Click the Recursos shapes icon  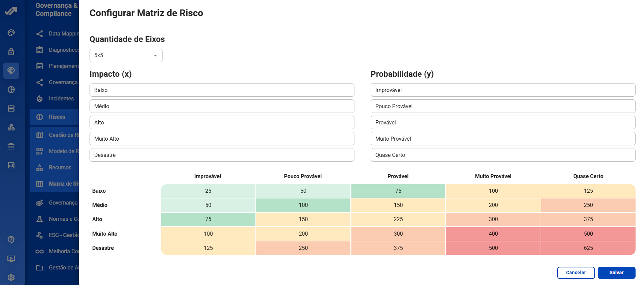40,168
